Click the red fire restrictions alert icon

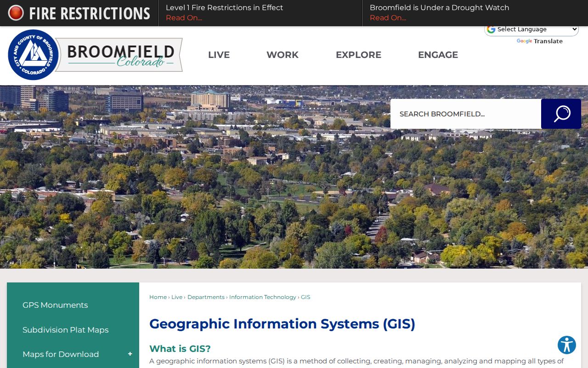[16, 13]
